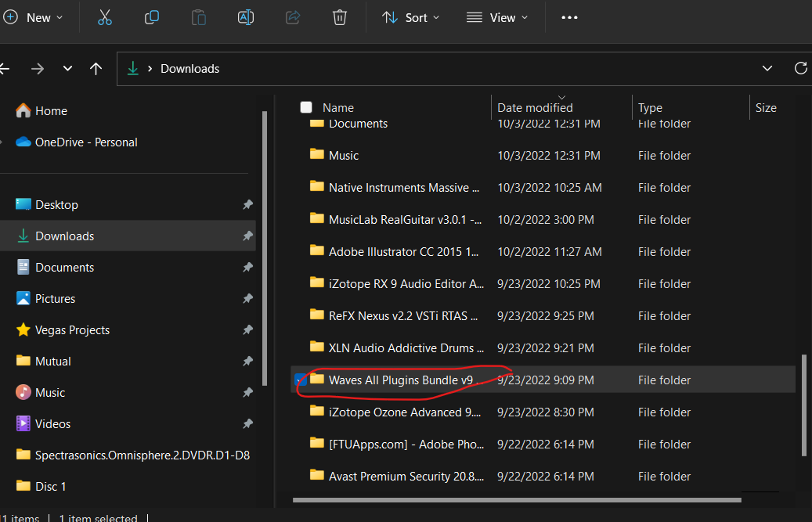Sort by Name column header
812x522 pixels.
pos(338,107)
